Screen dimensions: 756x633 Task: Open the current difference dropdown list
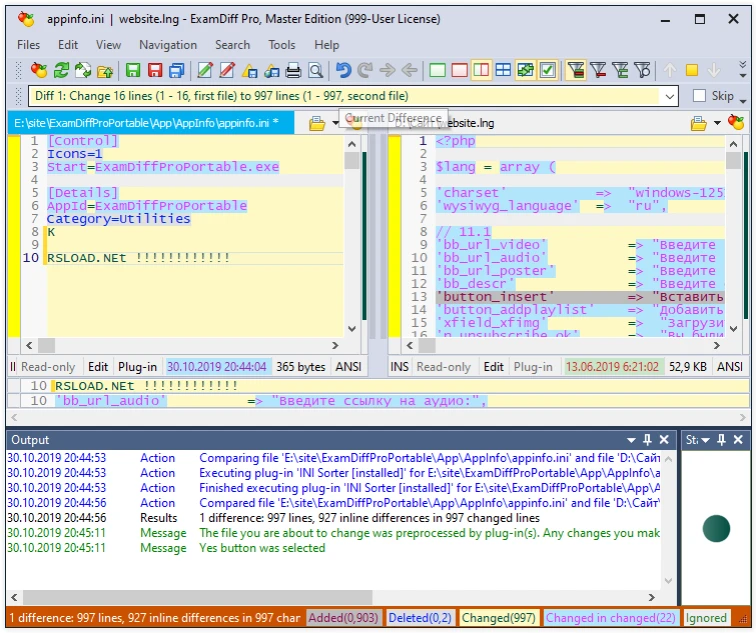[668, 97]
